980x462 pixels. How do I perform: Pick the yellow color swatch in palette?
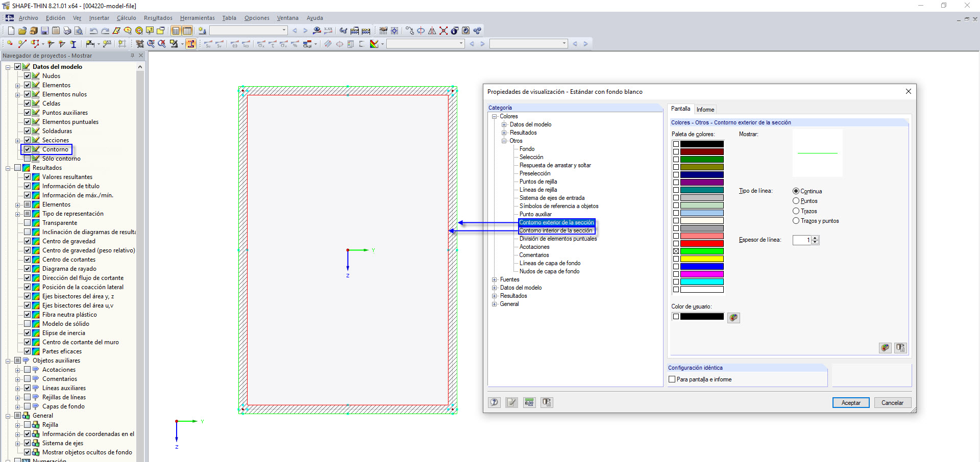(x=702, y=259)
